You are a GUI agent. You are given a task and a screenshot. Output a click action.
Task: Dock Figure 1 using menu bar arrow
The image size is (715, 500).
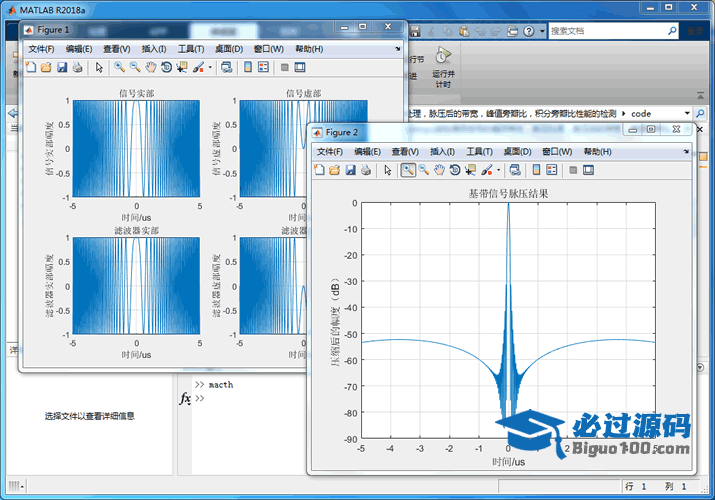398,49
